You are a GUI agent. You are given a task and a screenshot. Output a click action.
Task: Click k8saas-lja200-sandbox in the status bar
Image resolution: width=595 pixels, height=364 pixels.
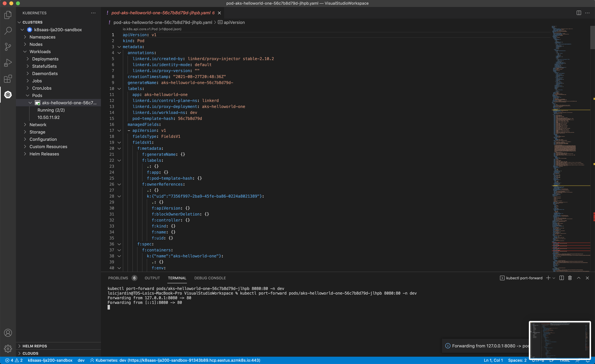(50, 360)
